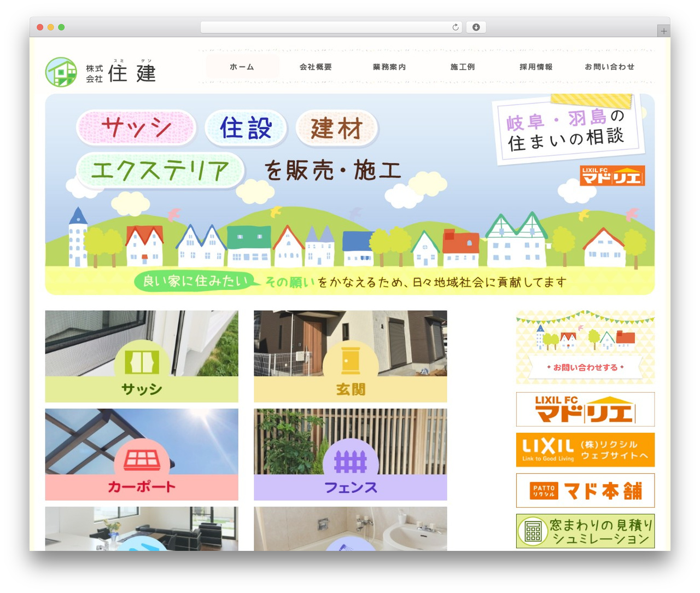Open a new tab with the plus icon
700x593 pixels.
click(x=663, y=31)
